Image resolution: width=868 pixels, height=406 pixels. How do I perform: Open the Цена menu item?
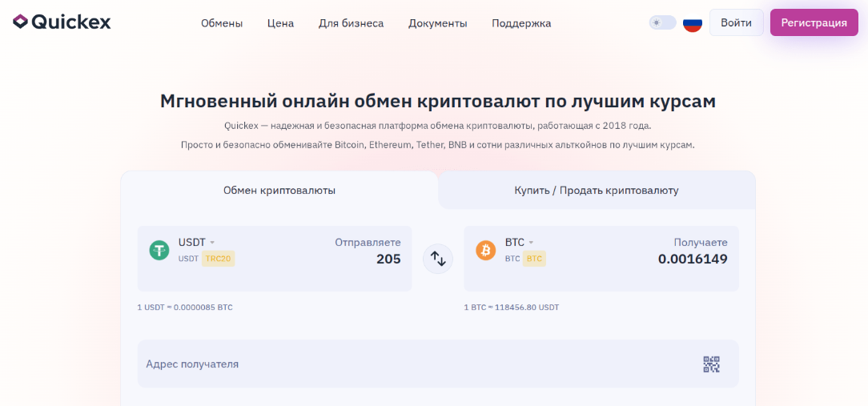coord(281,23)
